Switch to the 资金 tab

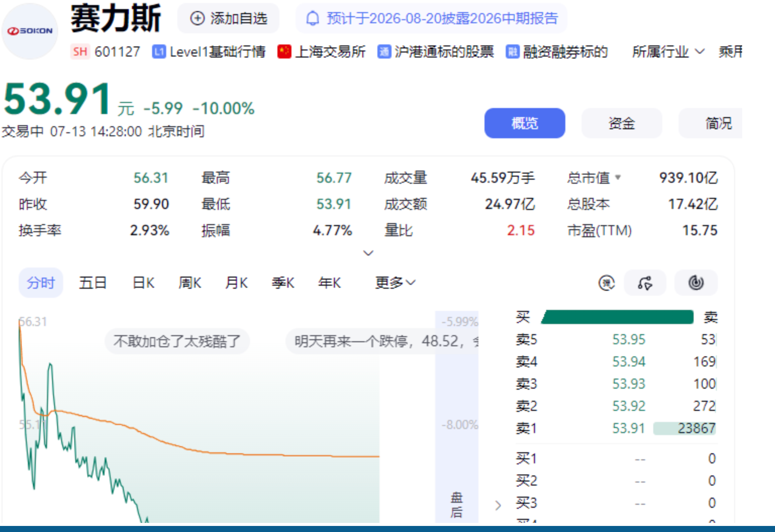[621, 123]
